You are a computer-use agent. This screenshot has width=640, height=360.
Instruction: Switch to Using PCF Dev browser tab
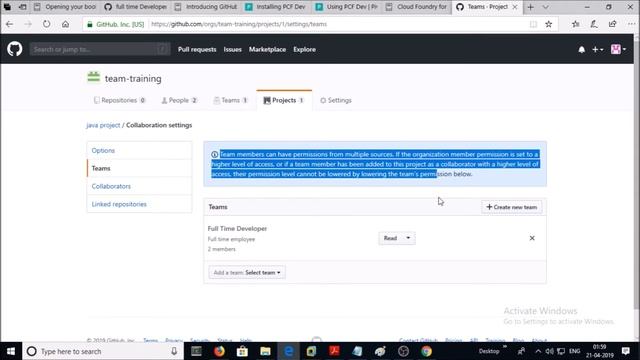coord(347,7)
